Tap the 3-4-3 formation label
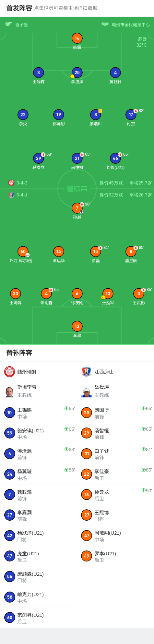 [x=22, y=183]
